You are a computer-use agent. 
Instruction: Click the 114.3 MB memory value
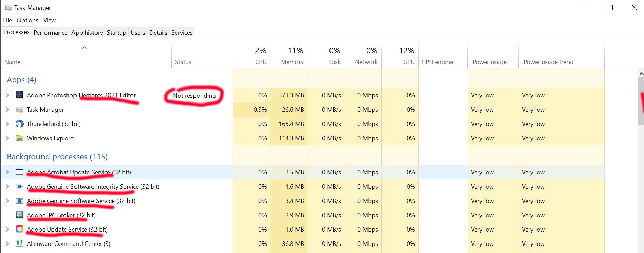[291, 138]
